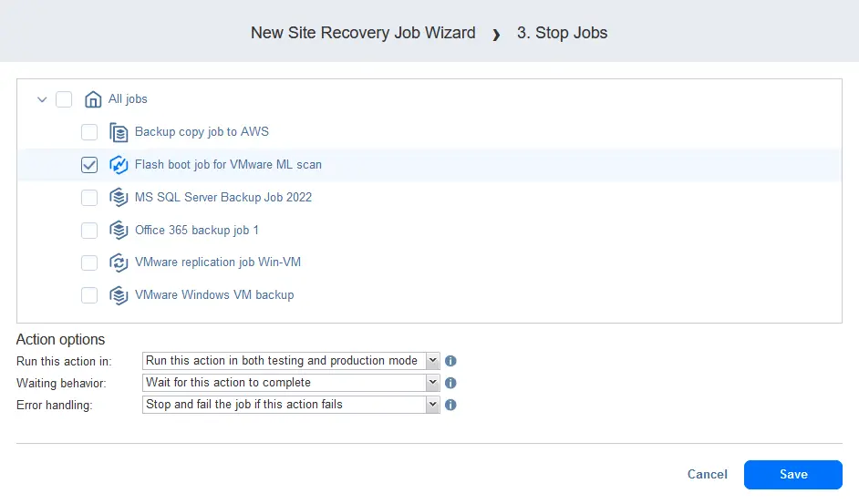Click the Backup copy job to AWS icon
Image resolution: width=859 pixels, height=504 pixels.
(x=119, y=132)
